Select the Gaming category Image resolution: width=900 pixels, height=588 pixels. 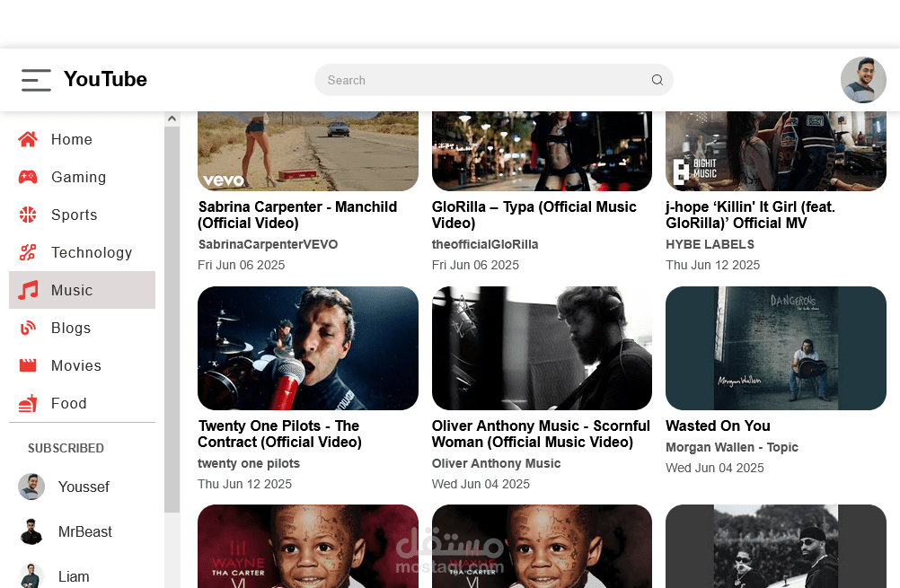82,177
